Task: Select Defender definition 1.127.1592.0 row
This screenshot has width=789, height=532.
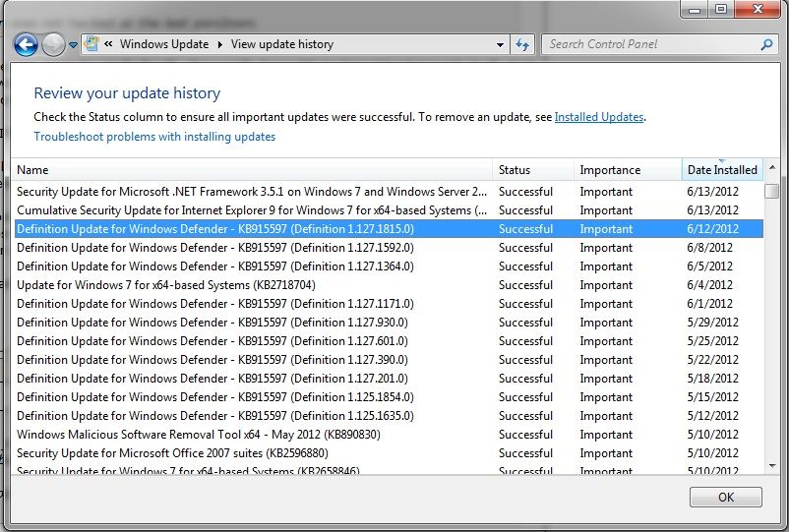Action: 389,248
